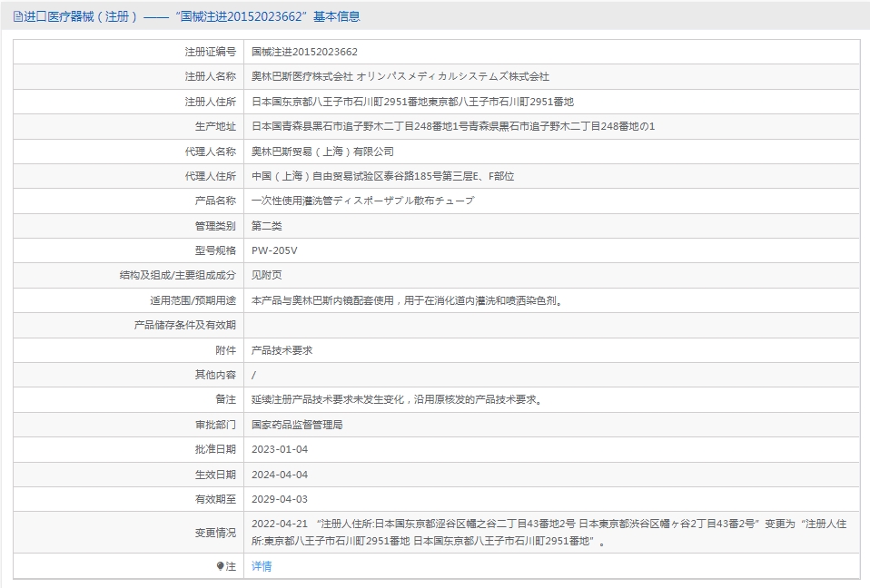Click product name 一次性使用灌洗管 value
The height and width of the screenshot is (588, 870).
363,201
